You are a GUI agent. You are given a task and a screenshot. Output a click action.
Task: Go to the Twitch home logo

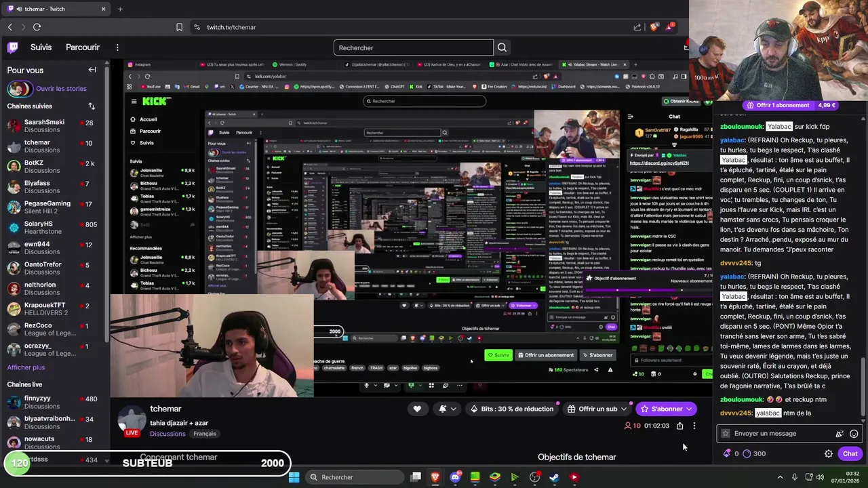click(13, 47)
